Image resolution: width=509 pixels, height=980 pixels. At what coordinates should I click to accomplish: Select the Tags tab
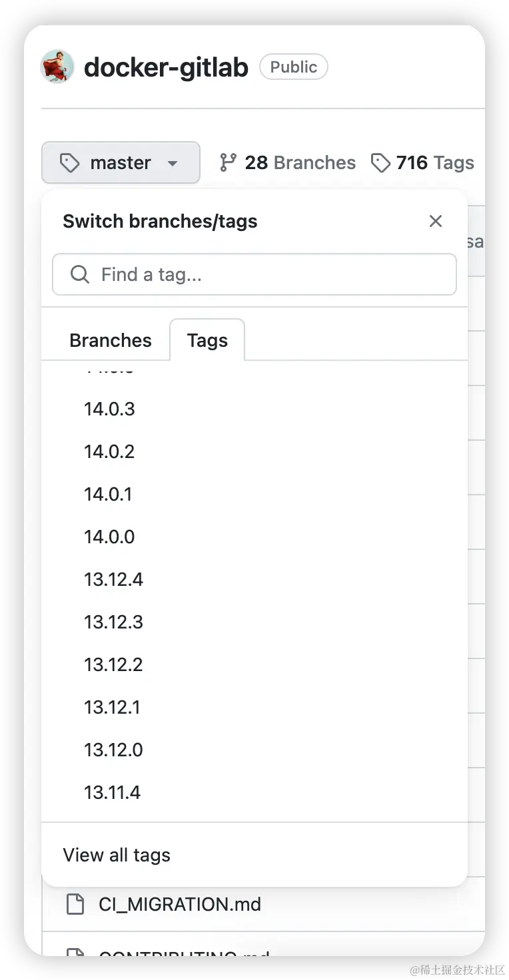207,340
